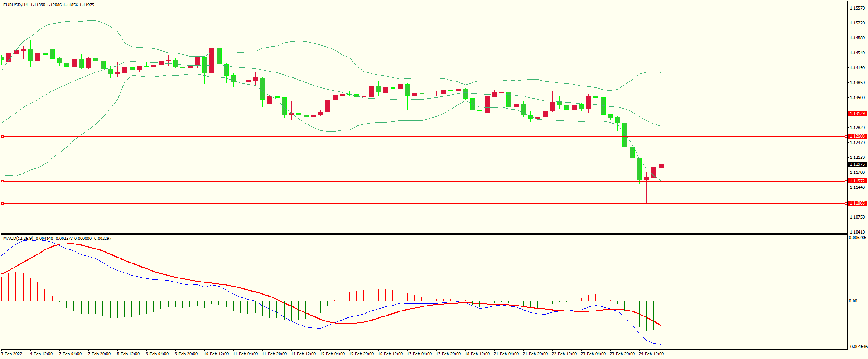Click the 15 Feb 04:00 time label
The width and height of the screenshot is (868, 359).
tap(332, 354)
